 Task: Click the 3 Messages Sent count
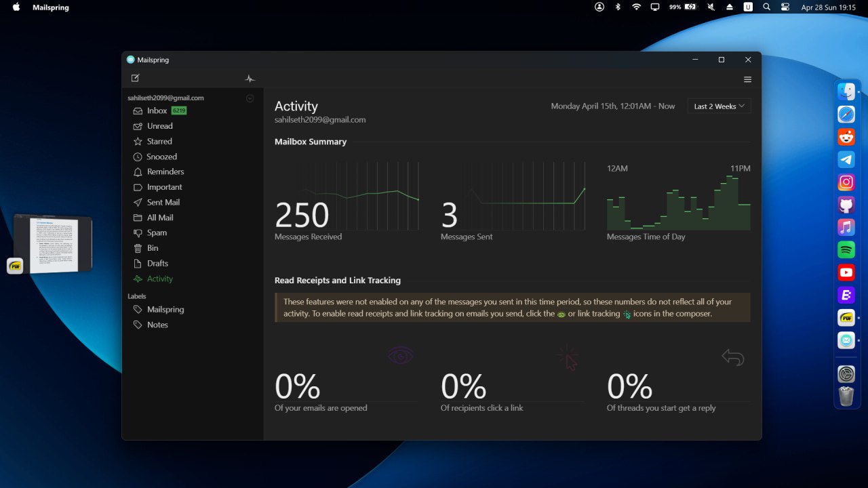449,216
